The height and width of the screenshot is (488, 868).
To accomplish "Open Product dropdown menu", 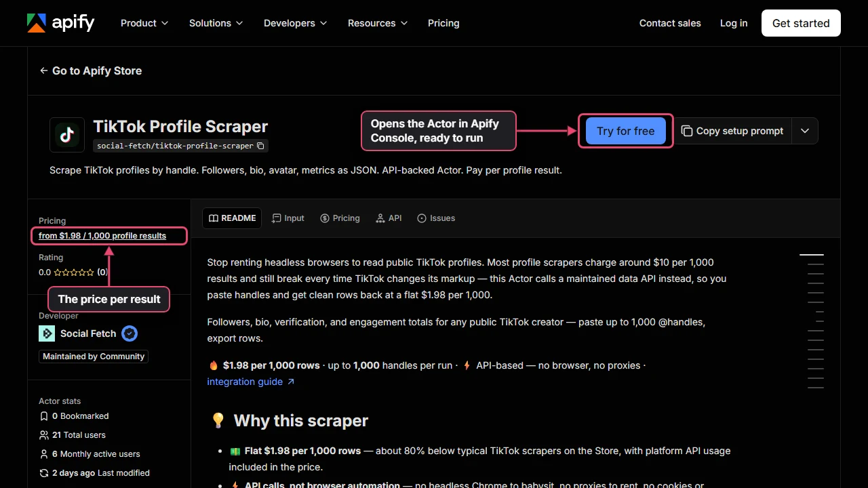I will coord(144,23).
